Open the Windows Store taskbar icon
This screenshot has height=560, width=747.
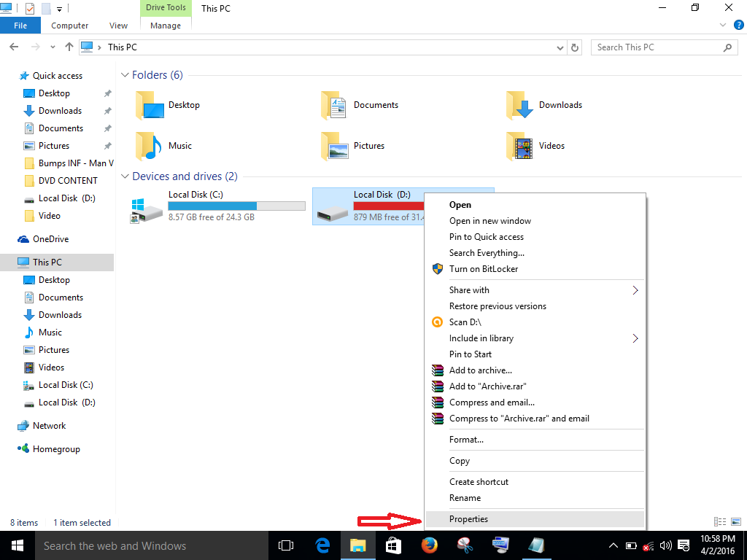(393, 545)
